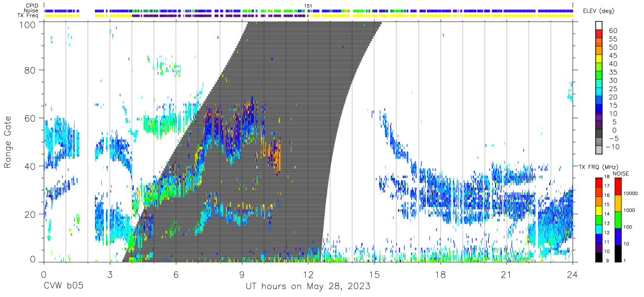Click the 35 label on the ELEV scale
The width and height of the screenshot is (644, 297).
(x=612, y=72)
